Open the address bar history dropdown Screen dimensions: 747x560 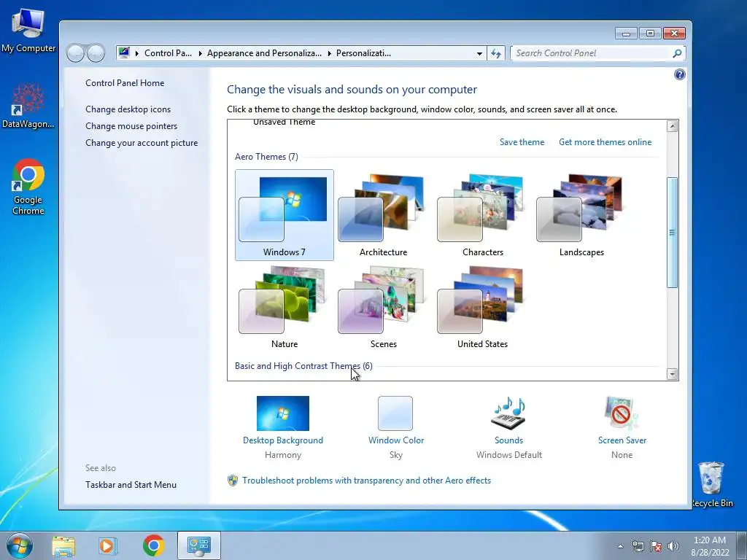[479, 53]
